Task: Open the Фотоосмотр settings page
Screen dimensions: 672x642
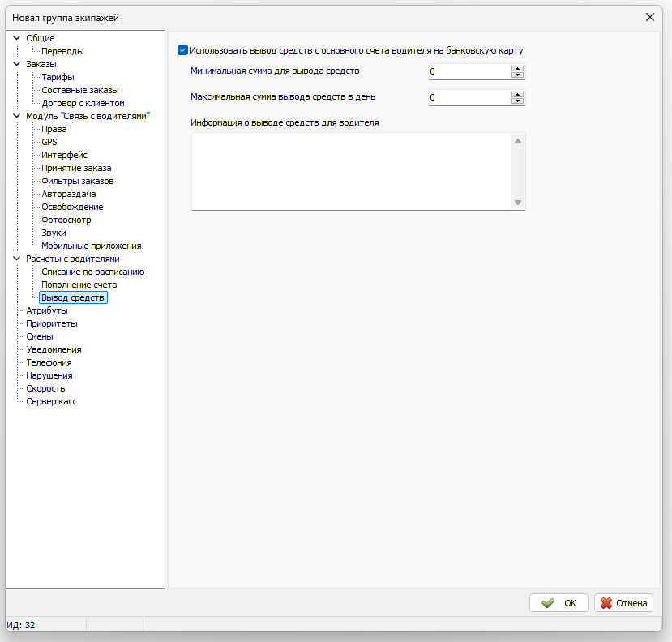Action: point(66,220)
